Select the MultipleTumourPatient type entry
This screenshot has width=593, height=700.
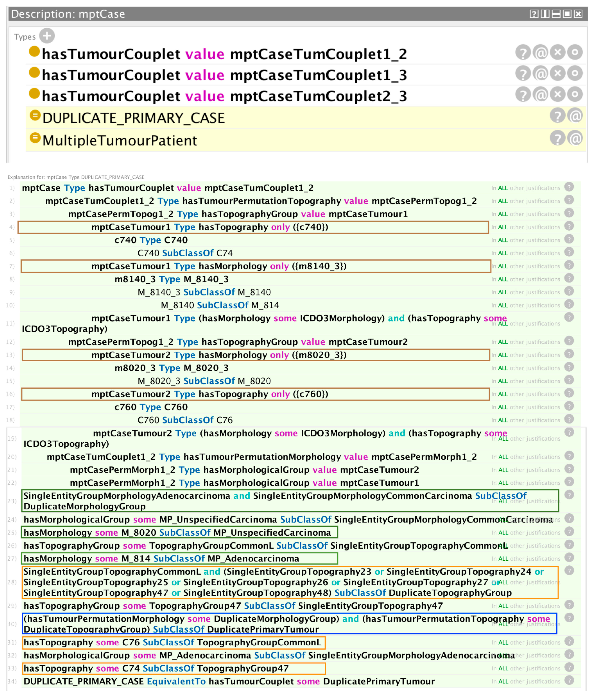[120, 140]
